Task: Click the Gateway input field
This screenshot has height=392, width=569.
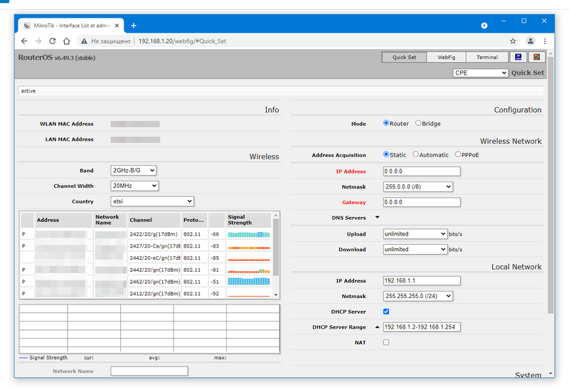Action: (x=422, y=202)
